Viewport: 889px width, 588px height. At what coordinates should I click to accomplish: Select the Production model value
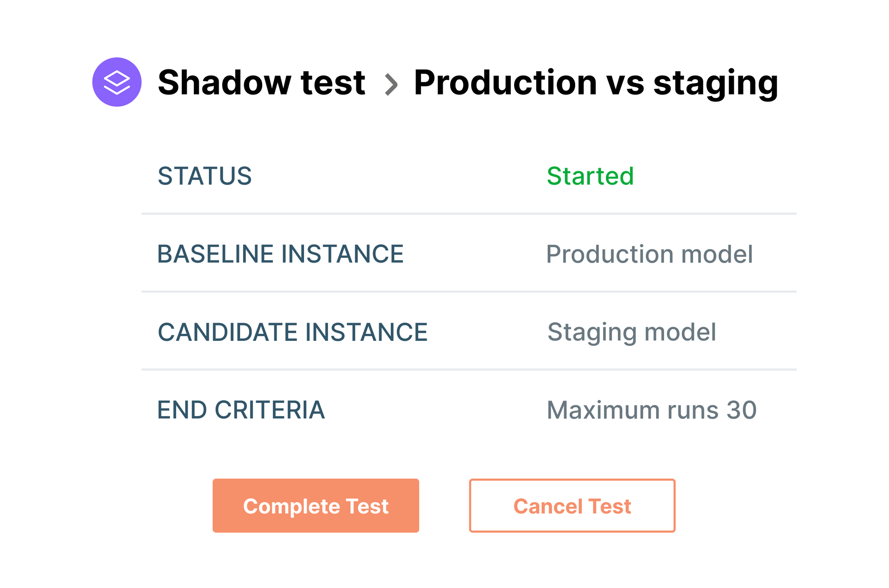pyautogui.click(x=649, y=254)
